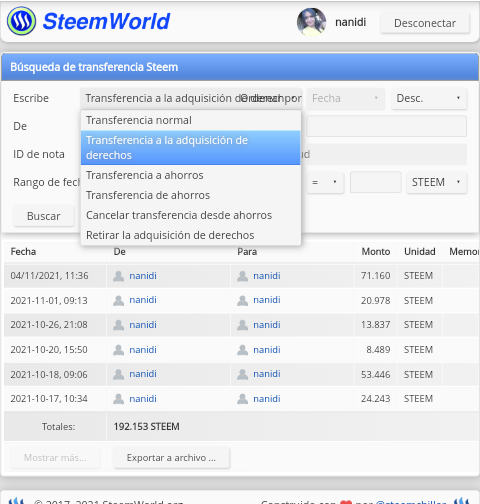Click the Para column header

click(x=247, y=252)
